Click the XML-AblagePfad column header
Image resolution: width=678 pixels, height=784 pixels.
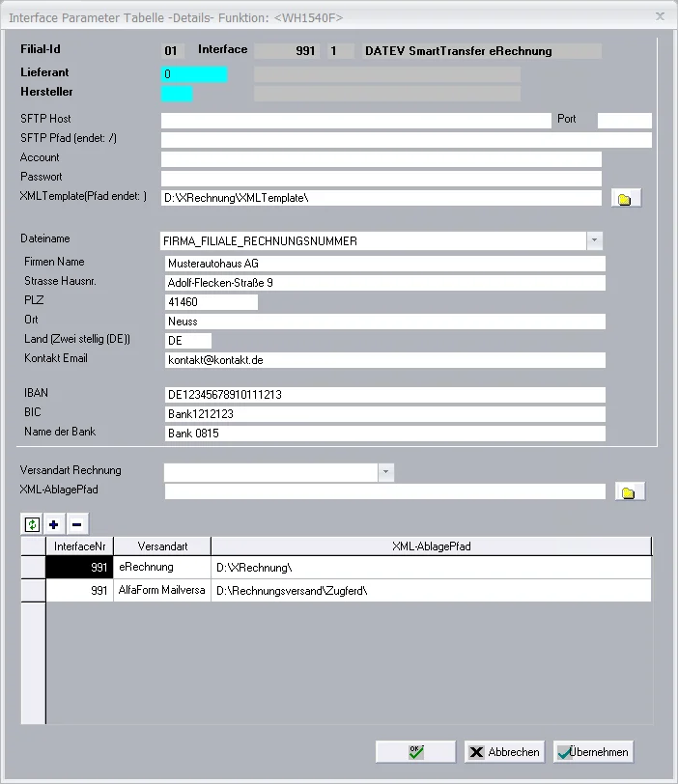point(432,546)
